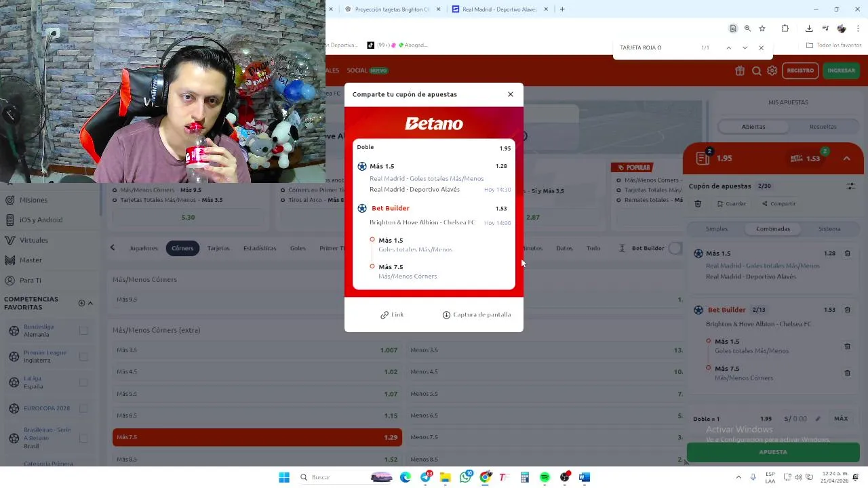Open the Estadísticas market tab
The height and width of the screenshot is (488, 868).
click(260, 248)
